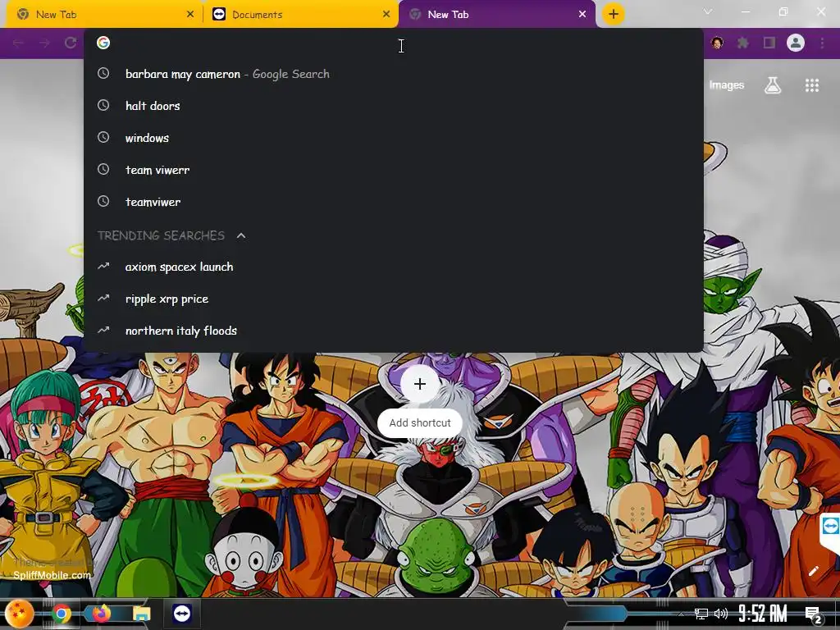The height and width of the screenshot is (630, 840).
Task: Open the Chrome profile avatar icon
Action: (x=796, y=43)
